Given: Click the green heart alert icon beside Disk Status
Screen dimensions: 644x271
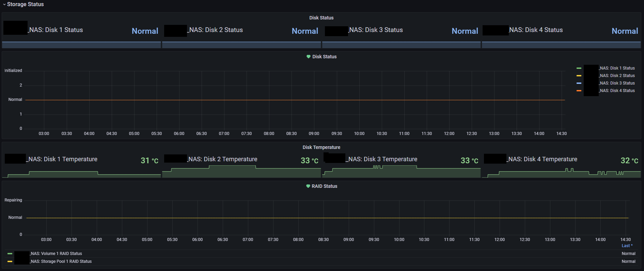Looking at the screenshot, I should point(309,57).
